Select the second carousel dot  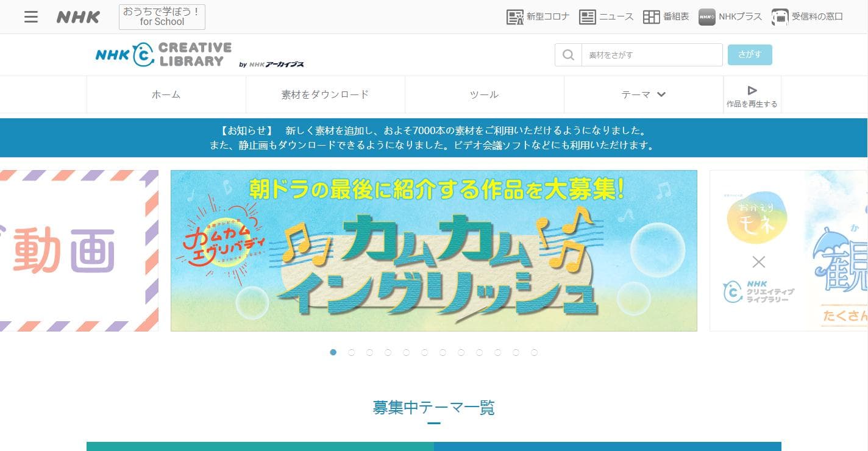[x=351, y=352]
